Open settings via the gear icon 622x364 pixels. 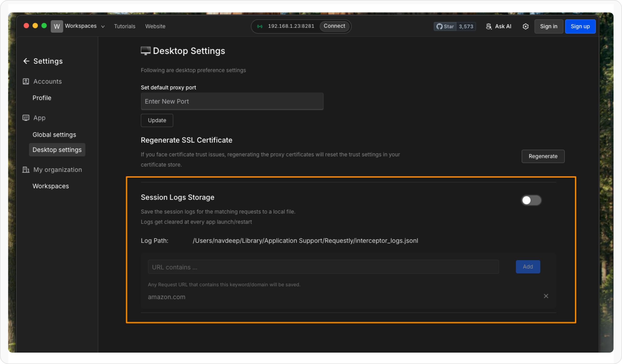tap(526, 26)
